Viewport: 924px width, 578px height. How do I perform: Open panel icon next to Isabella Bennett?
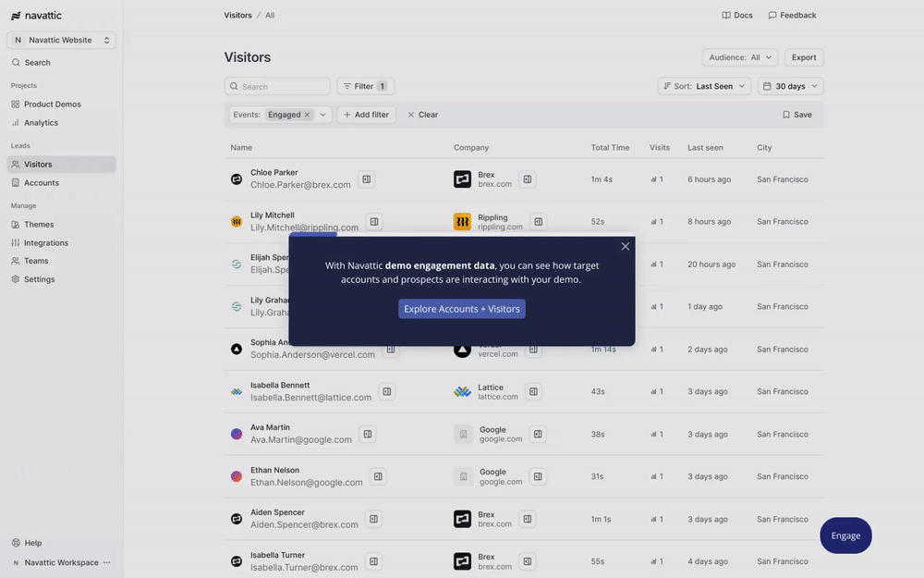(386, 391)
